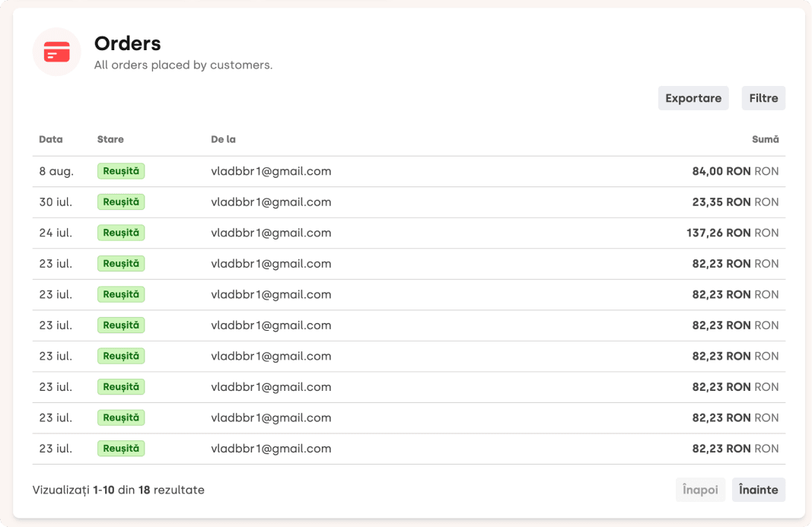Click the Orders heading title
This screenshot has width=812, height=527.
click(127, 43)
